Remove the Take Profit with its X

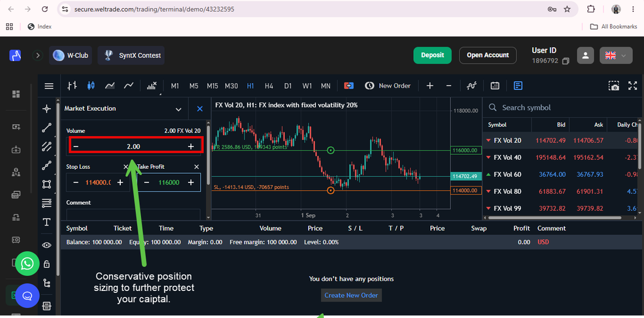tap(196, 167)
